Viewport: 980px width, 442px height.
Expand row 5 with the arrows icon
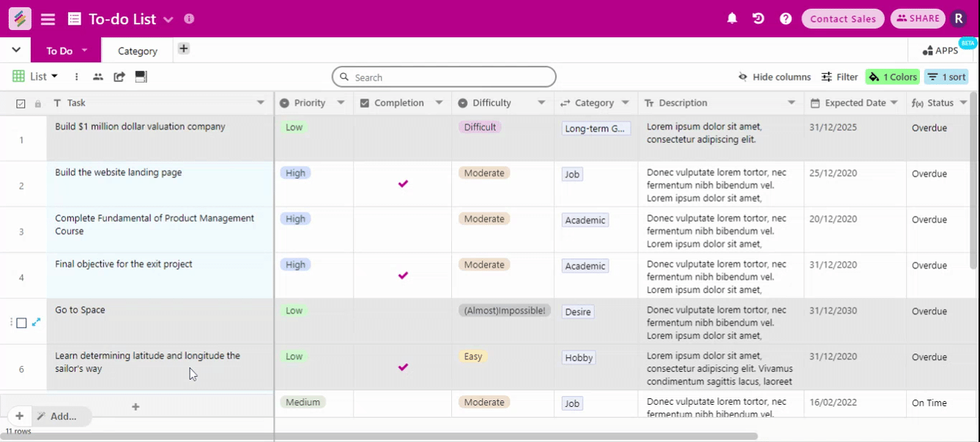click(x=36, y=322)
